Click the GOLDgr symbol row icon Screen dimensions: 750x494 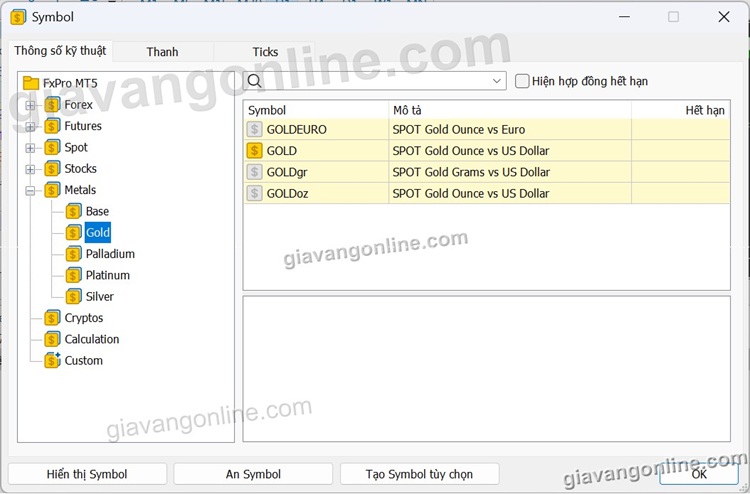coord(255,172)
